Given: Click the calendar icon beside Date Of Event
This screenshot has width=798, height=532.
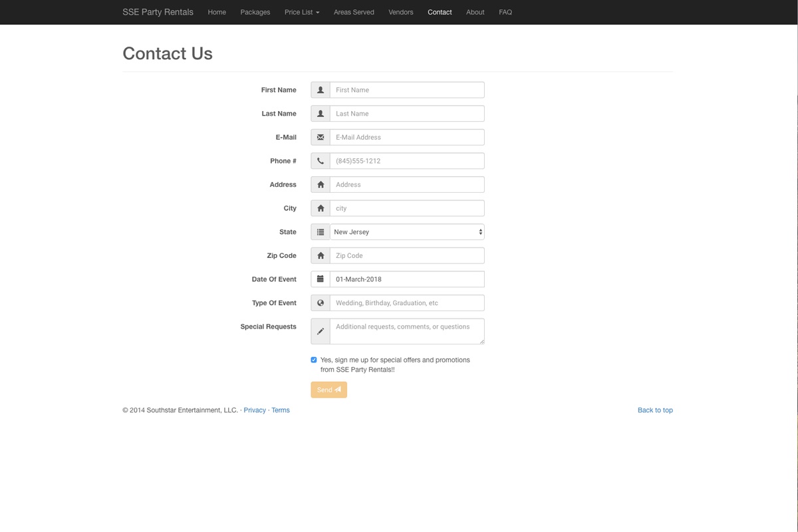Looking at the screenshot, I should coord(321,279).
